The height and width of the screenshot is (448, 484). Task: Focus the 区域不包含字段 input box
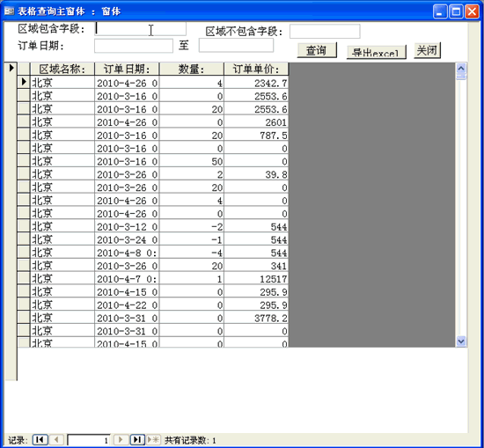325,31
